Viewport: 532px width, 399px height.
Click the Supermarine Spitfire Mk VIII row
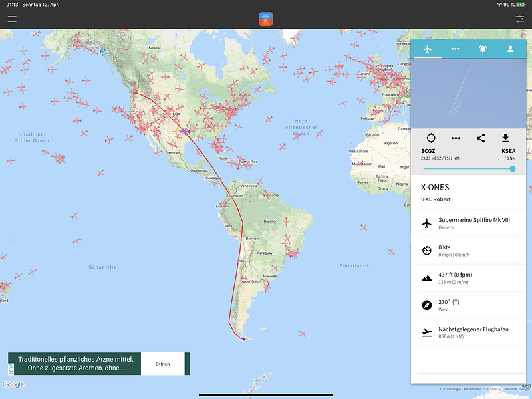(x=471, y=223)
